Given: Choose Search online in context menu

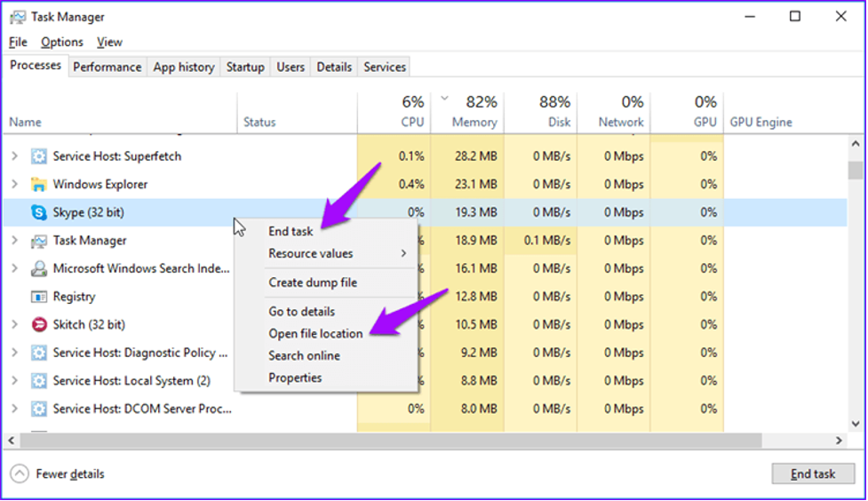Looking at the screenshot, I should coord(305,356).
